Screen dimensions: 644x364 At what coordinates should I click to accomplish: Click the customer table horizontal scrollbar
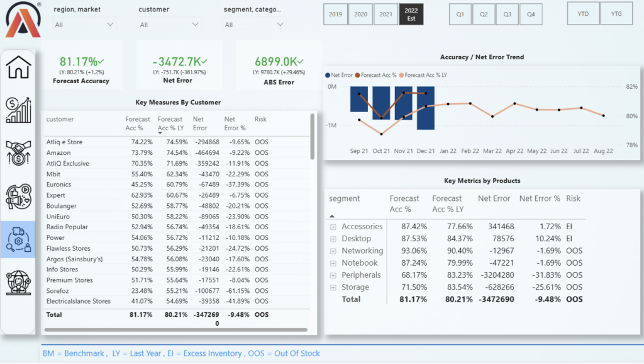[176, 329]
